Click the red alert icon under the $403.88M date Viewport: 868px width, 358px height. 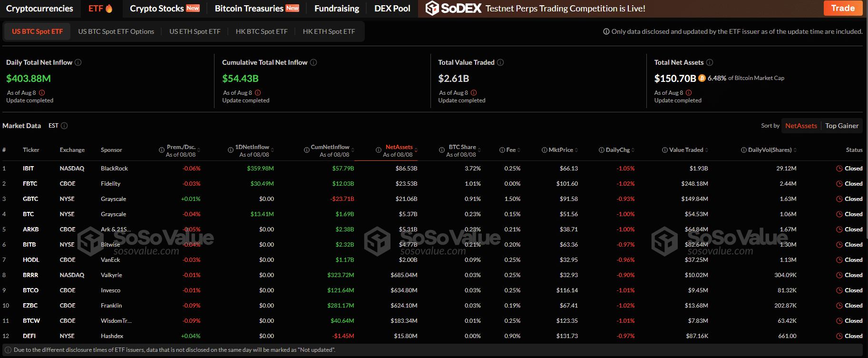coord(42,93)
